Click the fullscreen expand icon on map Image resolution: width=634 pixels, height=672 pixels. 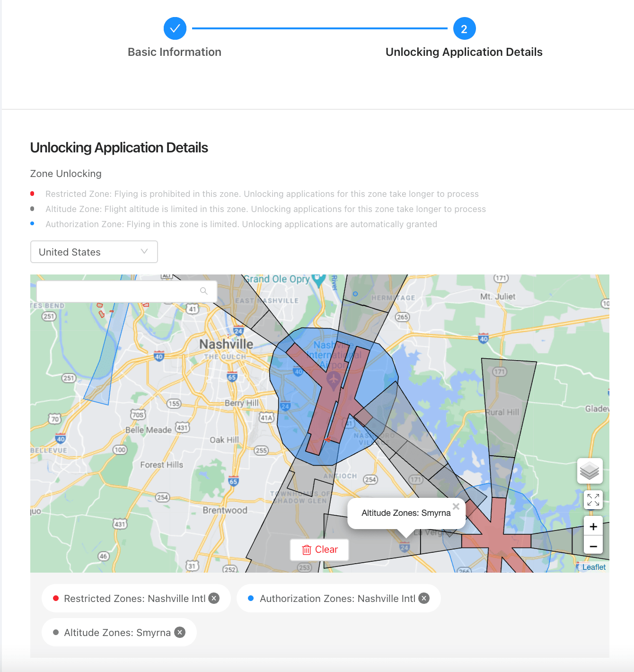click(x=592, y=500)
